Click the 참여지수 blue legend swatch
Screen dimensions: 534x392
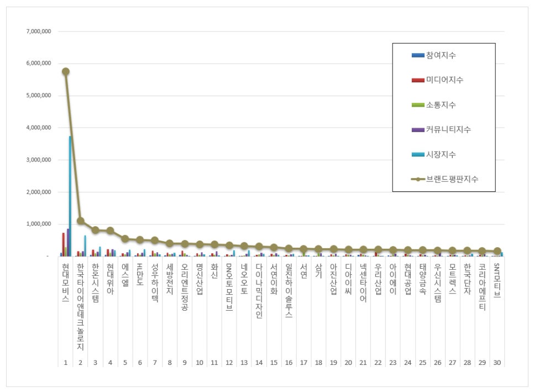418,55
